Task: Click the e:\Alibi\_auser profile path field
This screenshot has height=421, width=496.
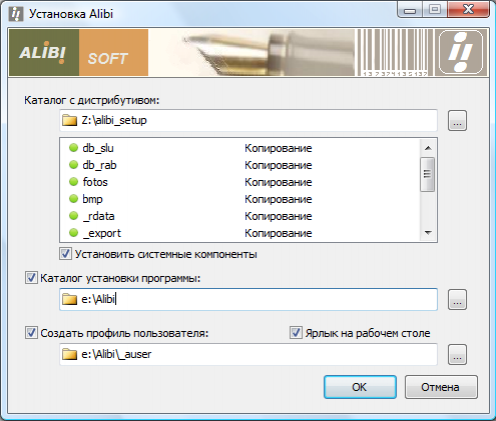Action: pyautogui.click(x=248, y=354)
